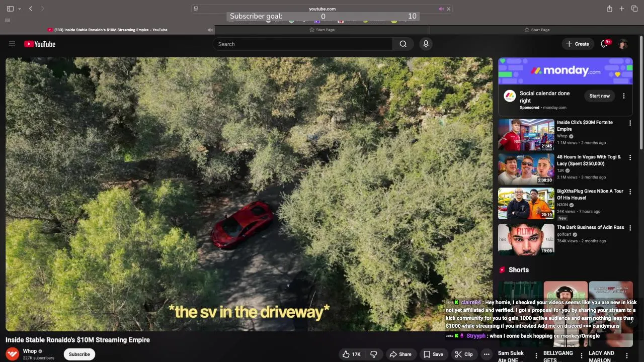This screenshot has width=644, height=362.
Task: Toggle the Safari sidebar
Action: (x=10, y=9)
